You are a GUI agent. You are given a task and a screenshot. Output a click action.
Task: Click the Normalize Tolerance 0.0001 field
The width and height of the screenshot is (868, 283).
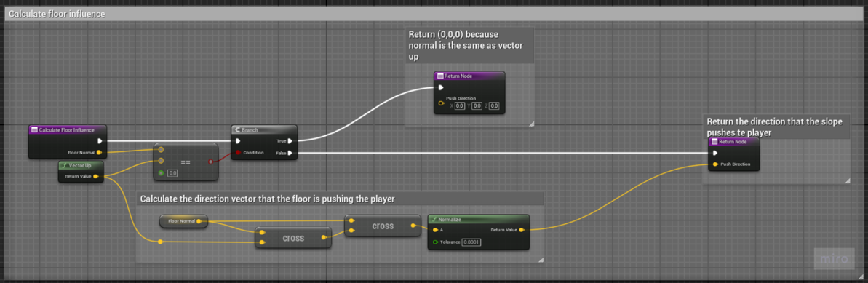471,242
